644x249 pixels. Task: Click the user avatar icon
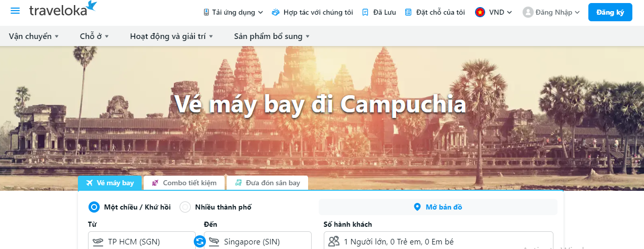(x=528, y=12)
